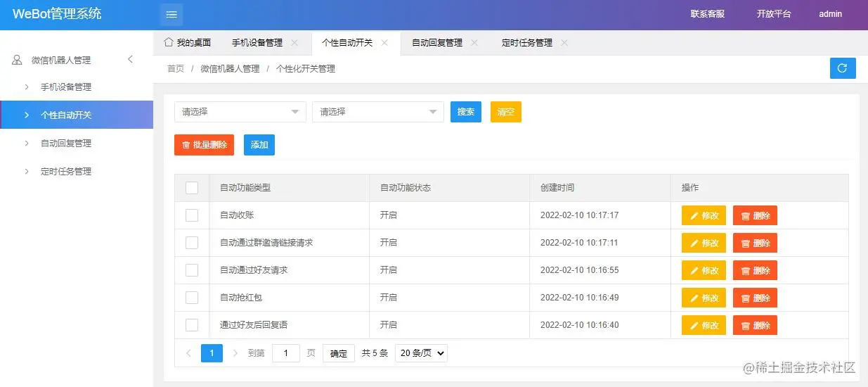Check the 自动通过群邀请链接请求 row checkbox

tap(192, 243)
